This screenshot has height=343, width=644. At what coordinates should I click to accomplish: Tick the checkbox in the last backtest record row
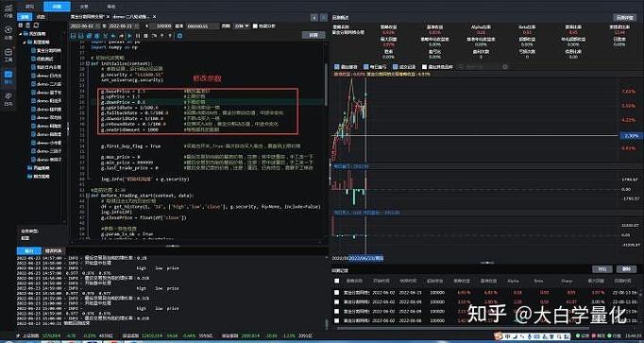(x=337, y=320)
